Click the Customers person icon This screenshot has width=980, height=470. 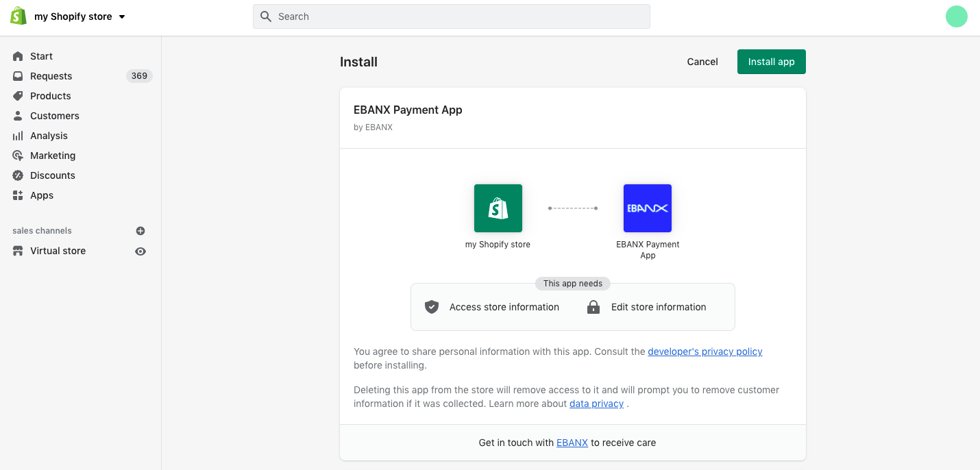click(18, 116)
